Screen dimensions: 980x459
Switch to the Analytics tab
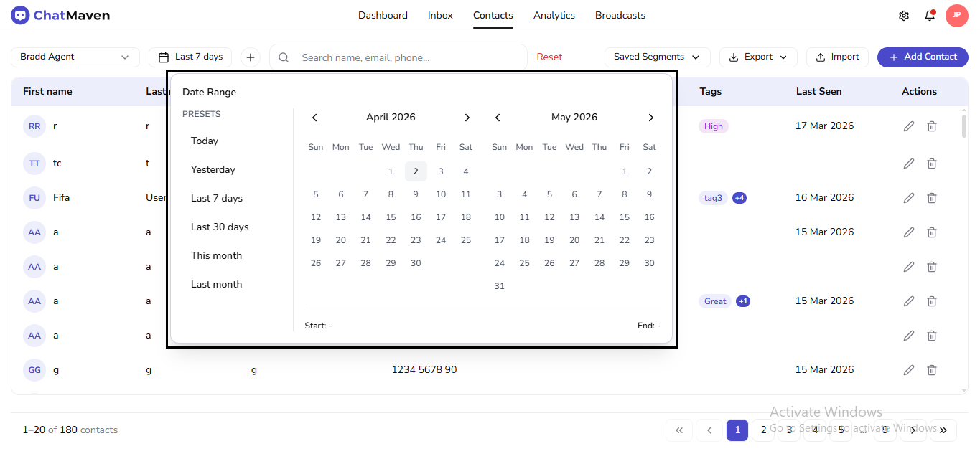click(x=554, y=15)
